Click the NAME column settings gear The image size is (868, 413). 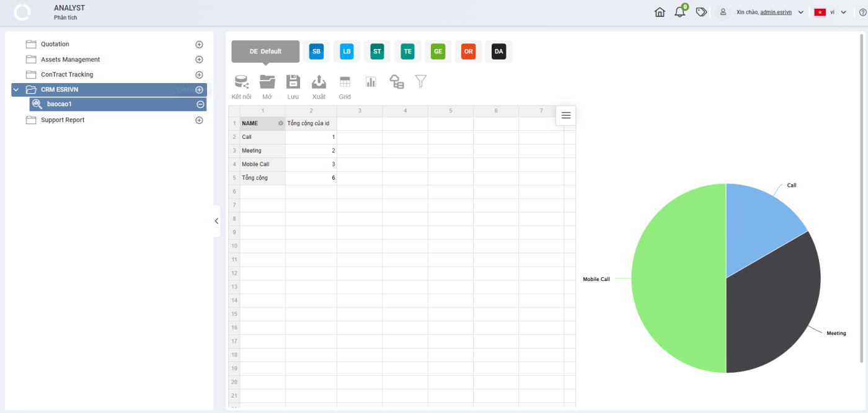coord(281,123)
